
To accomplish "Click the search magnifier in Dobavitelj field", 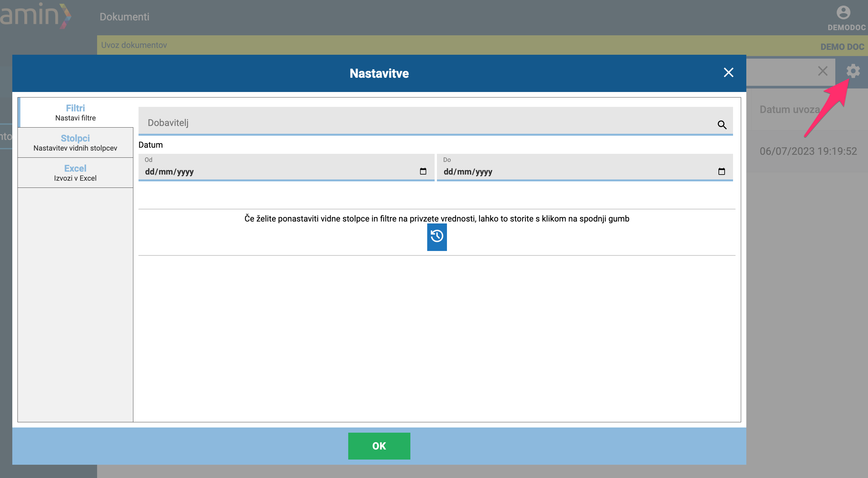I will pos(722,125).
